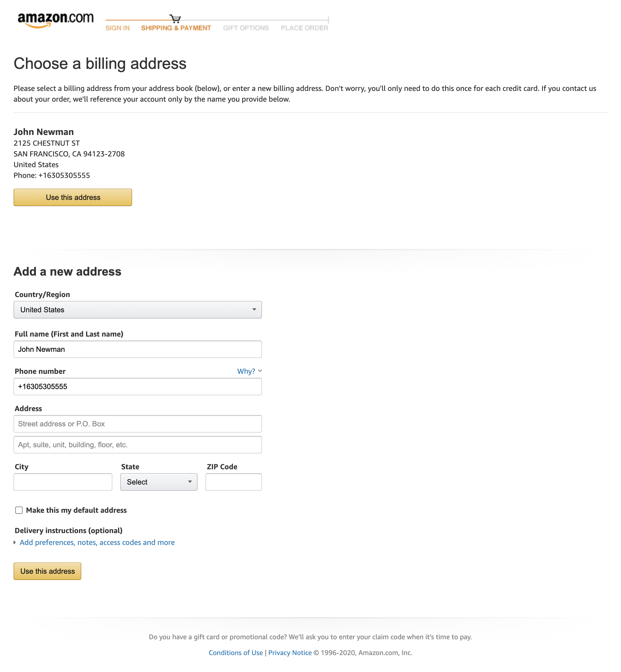The image size is (621, 672).
Task: Open the Country/Region dropdown
Action: [137, 310]
